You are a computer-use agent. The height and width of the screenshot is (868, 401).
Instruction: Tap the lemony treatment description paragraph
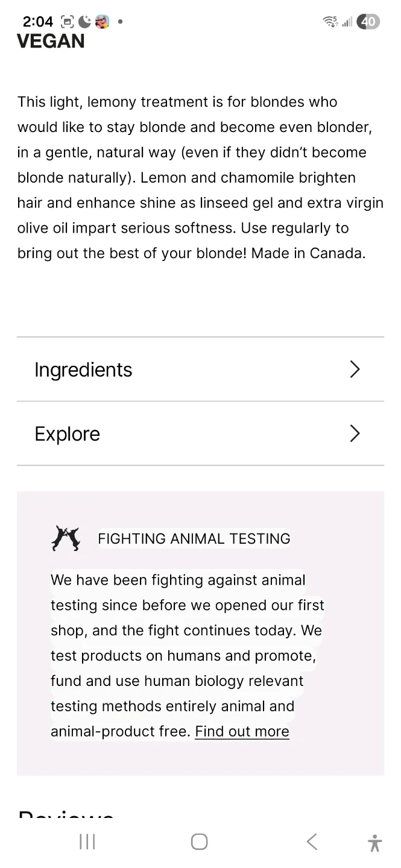click(200, 178)
